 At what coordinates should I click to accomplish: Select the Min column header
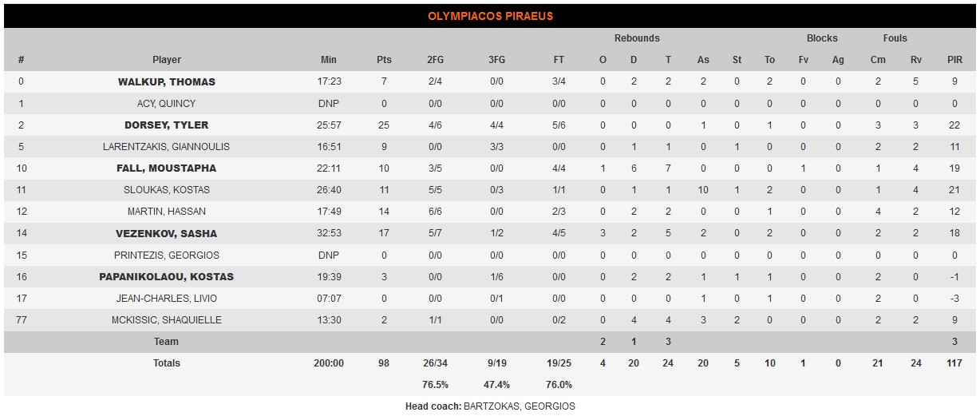click(329, 60)
